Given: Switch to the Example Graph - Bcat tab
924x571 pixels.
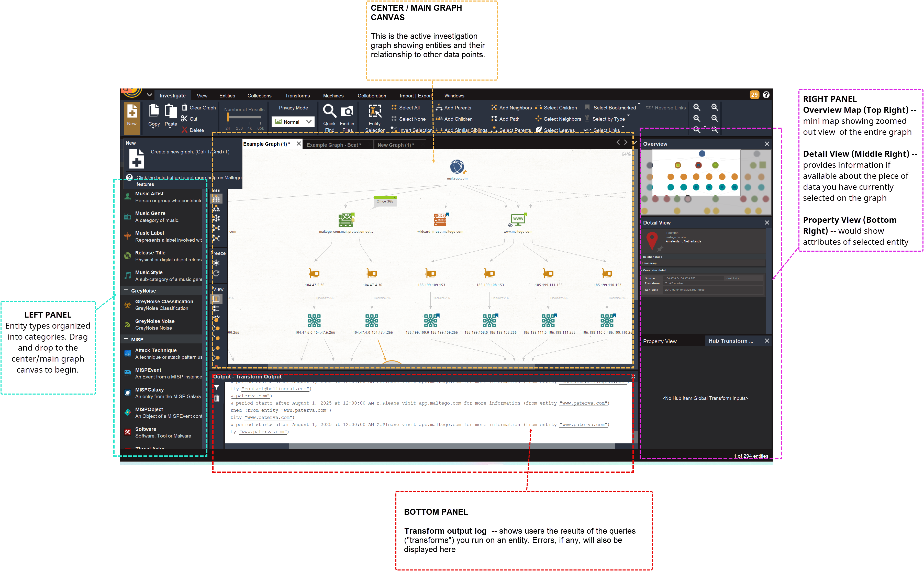Looking at the screenshot, I should (333, 145).
